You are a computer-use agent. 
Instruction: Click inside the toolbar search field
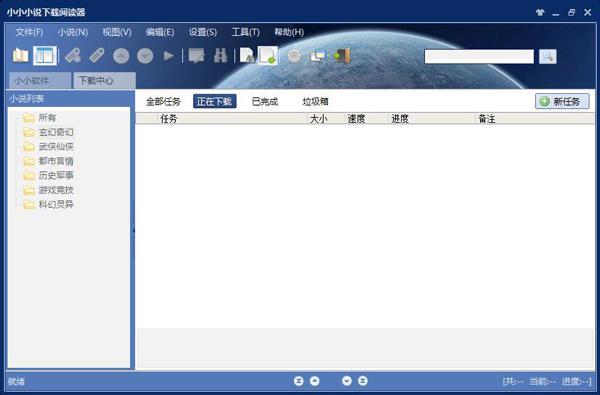[479, 57]
